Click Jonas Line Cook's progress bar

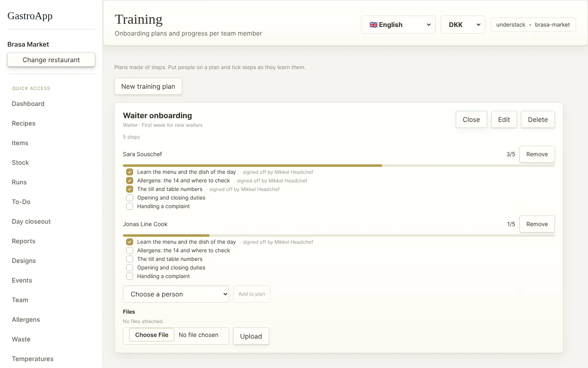tap(339, 236)
